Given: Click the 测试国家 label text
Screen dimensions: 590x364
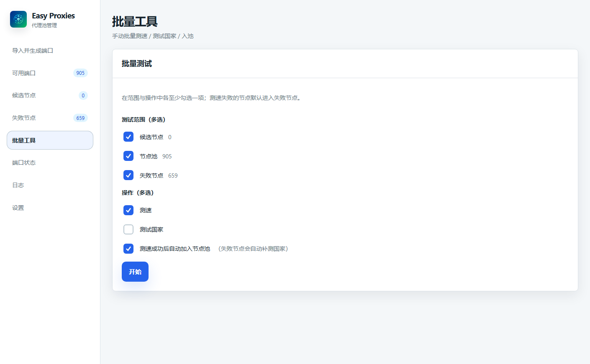Looking at the screenshot, I should coord(151,229).
